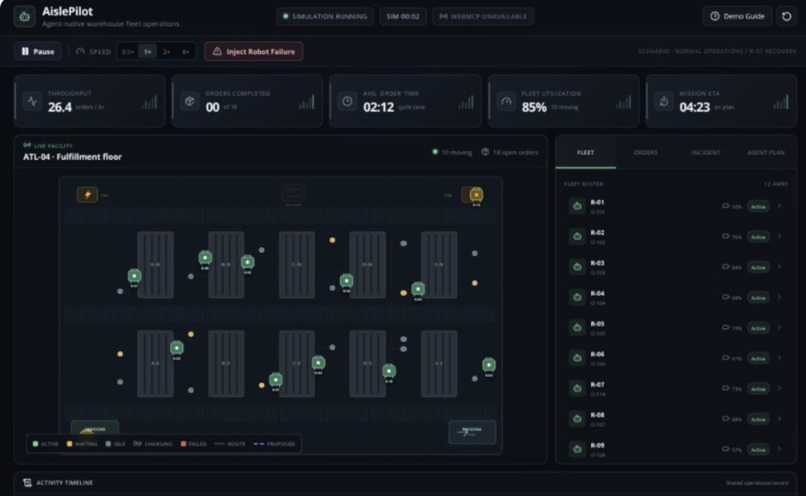Switch to the Fleet tab
This screenshot has width=806, height=496.
[x=585, y=153]
